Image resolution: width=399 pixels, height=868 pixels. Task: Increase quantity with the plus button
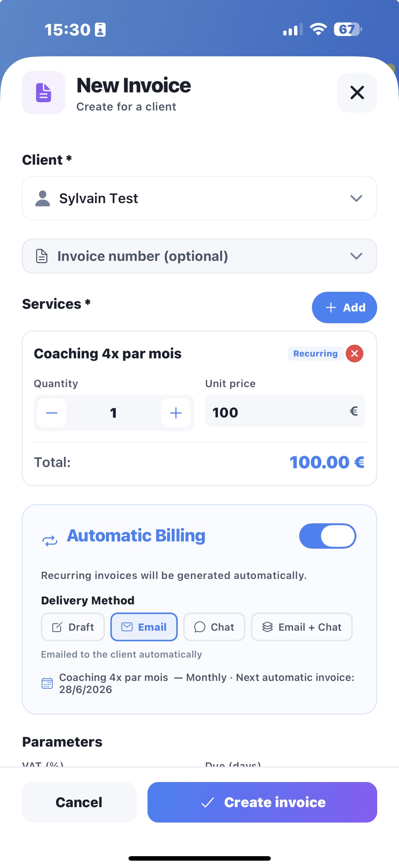[x=176, y=413]
